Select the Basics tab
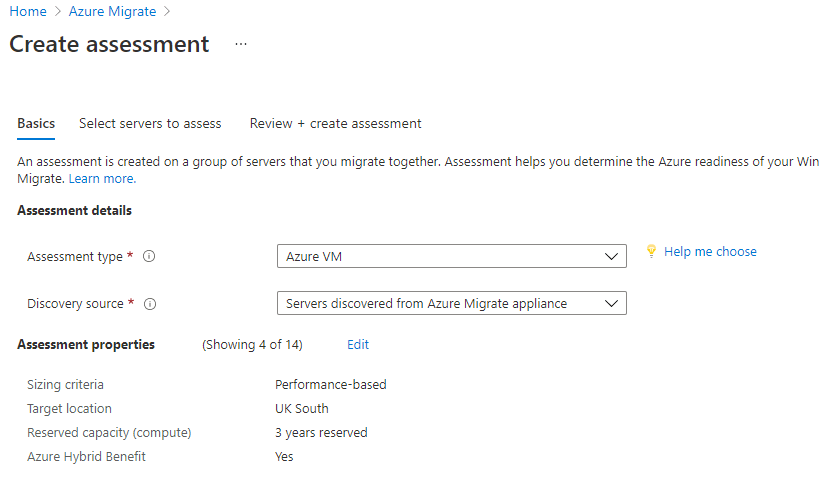Image resolution: width=819 pixels, height=498 pixels. [x=36, y=124]
